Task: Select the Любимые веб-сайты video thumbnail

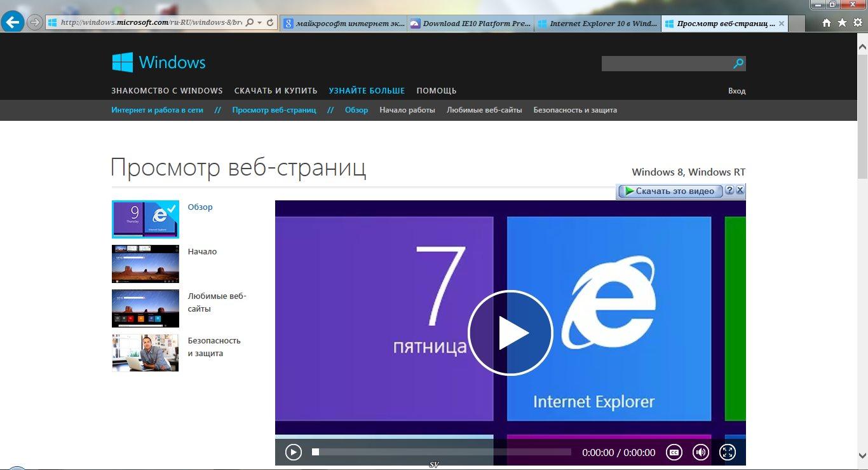Action: tap(146, 308)
